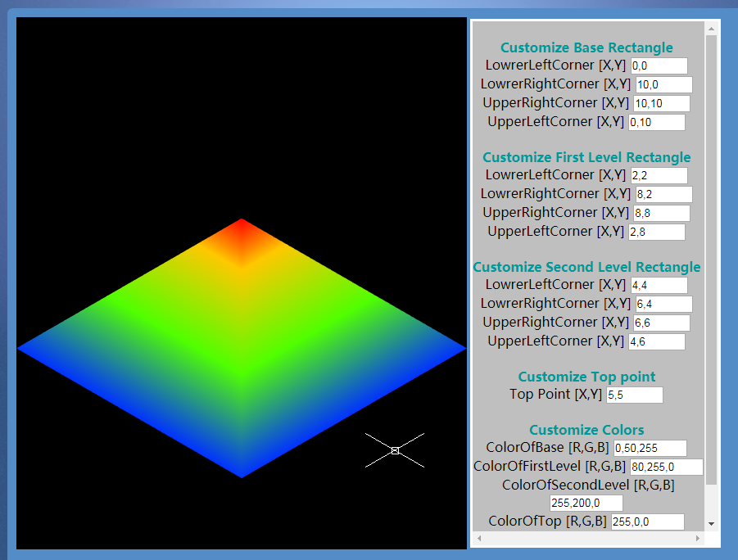Click ColorOfBase field showing 0,50,255

(x=650, y=448)
